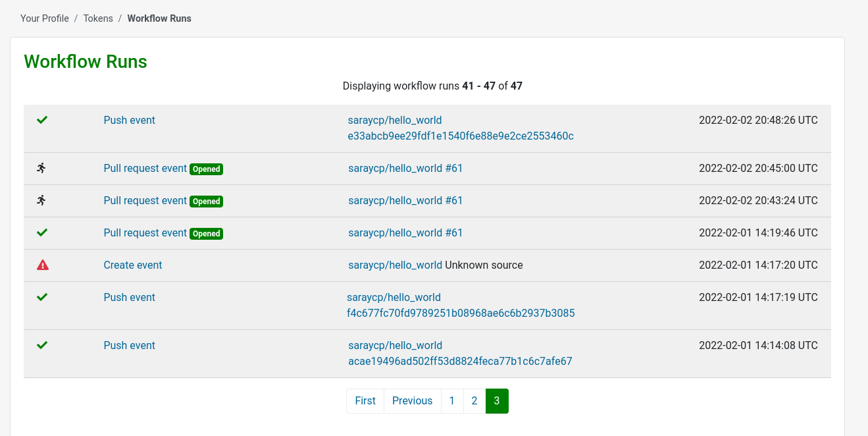The width and height of the screenshot is (868, 436).
Task: Click the running status icon at 20:43:24
Action: [41, 200]
